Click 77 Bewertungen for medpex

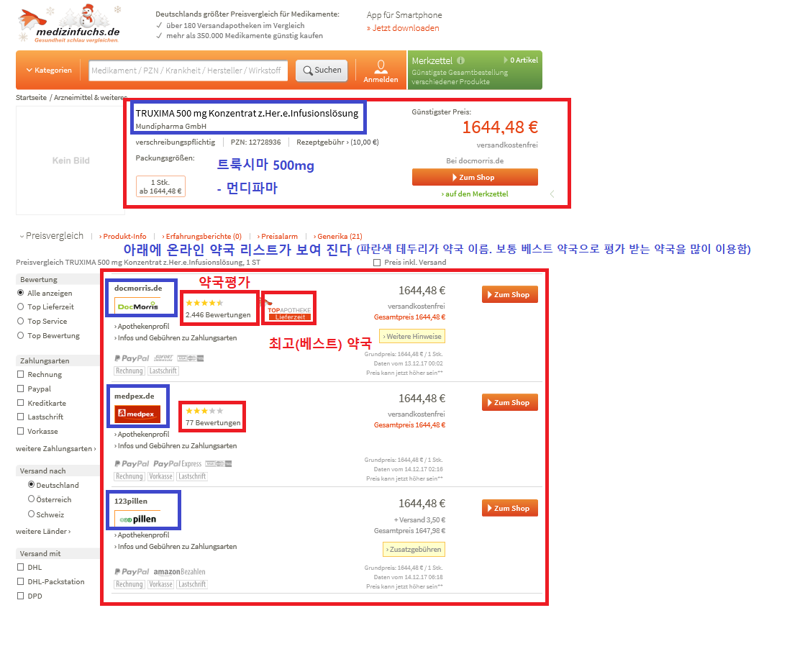point(213,423)
